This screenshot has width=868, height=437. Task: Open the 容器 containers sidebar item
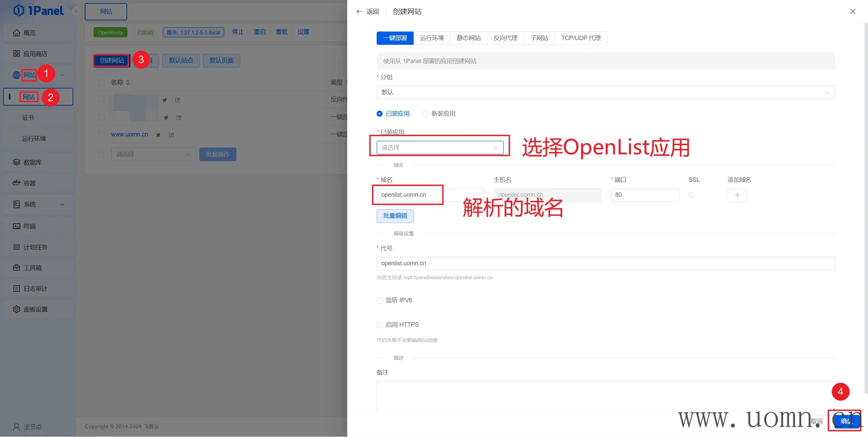(x=29, y=183)
